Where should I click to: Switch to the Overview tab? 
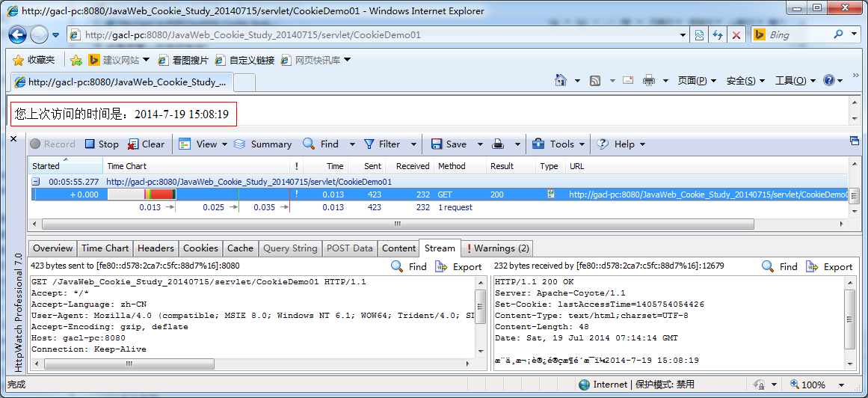click(52, 248)
